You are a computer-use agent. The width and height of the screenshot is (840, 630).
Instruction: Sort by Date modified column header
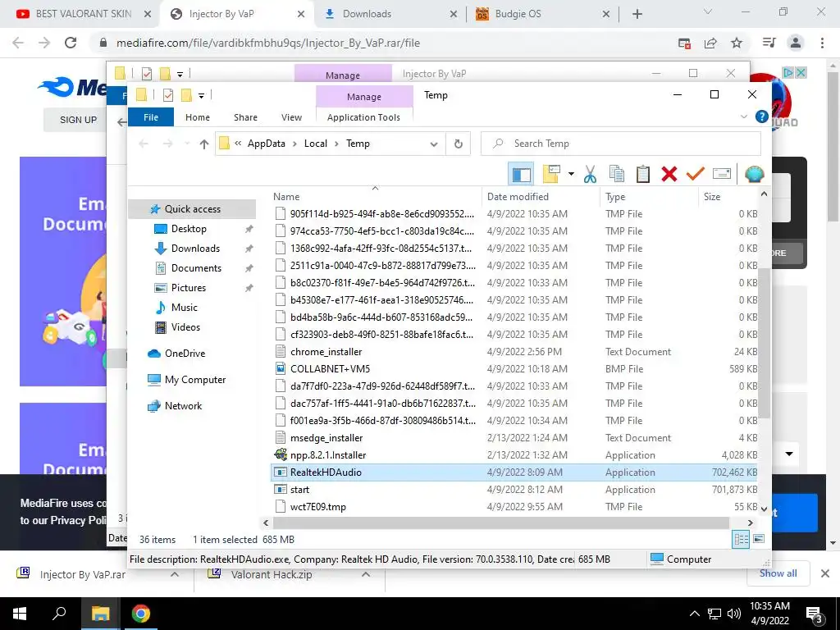pyautogui.click(x=541, y=197)
